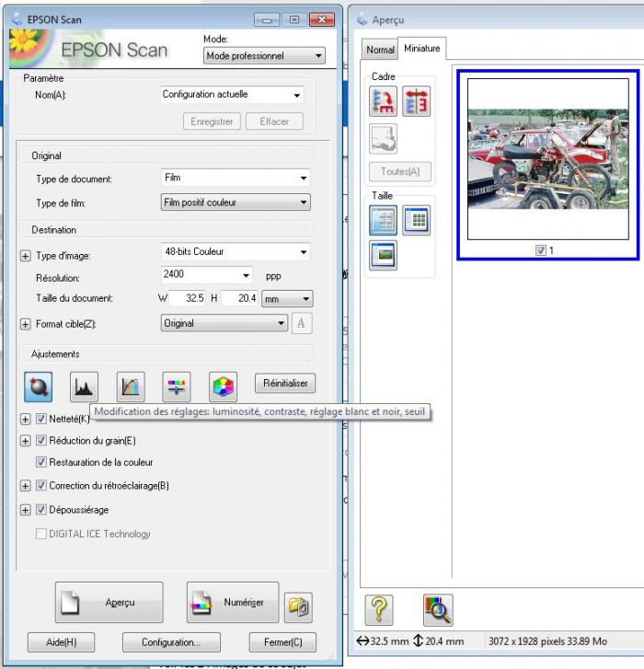Expand the Type d'image plus button
Image resolution: width=644 pixels, height=669 pixels.
click(25, 255)
